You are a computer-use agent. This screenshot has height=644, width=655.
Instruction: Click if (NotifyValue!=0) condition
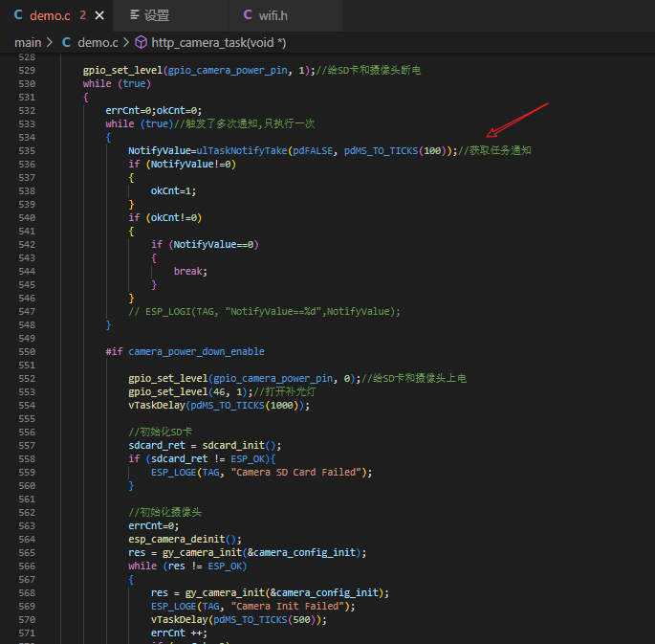(182, 165)
